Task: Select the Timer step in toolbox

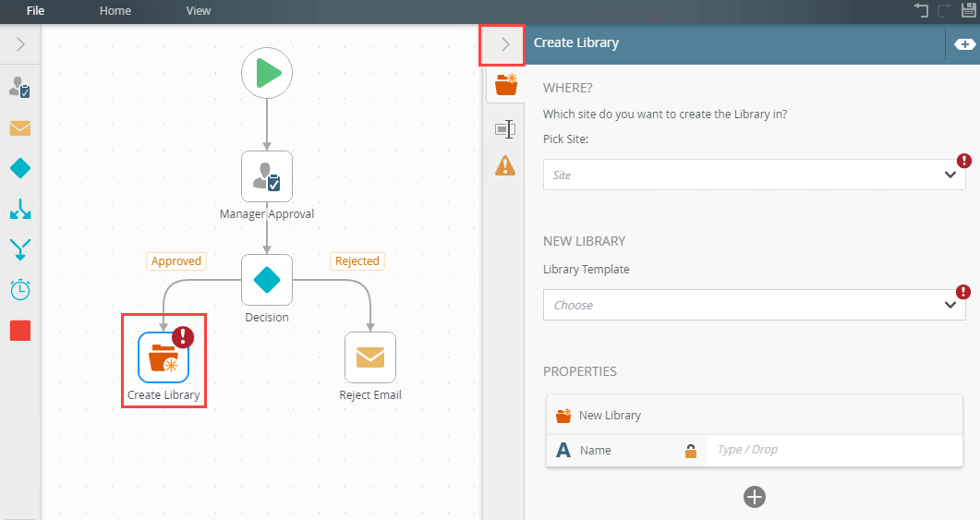Action: point(20,289)
